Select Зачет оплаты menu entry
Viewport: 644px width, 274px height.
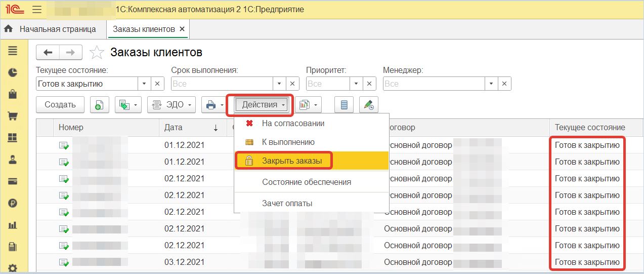287,203
